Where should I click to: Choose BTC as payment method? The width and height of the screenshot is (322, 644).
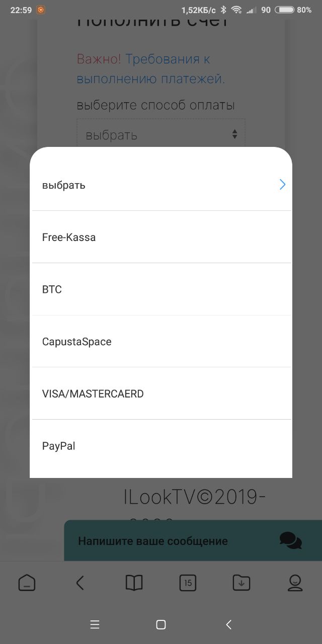tap(162, 289)
